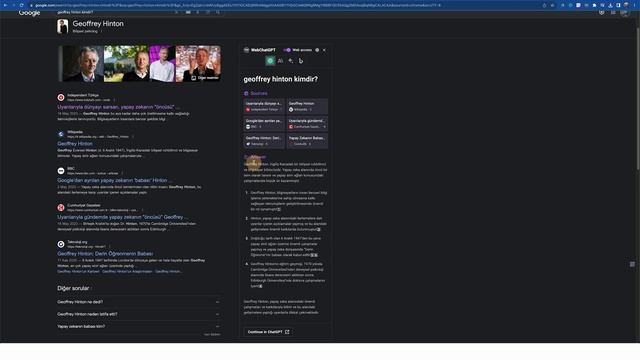Click the WebChatGPT logo icon
This screenshot has height=360, width=640.
click(246, 50)
